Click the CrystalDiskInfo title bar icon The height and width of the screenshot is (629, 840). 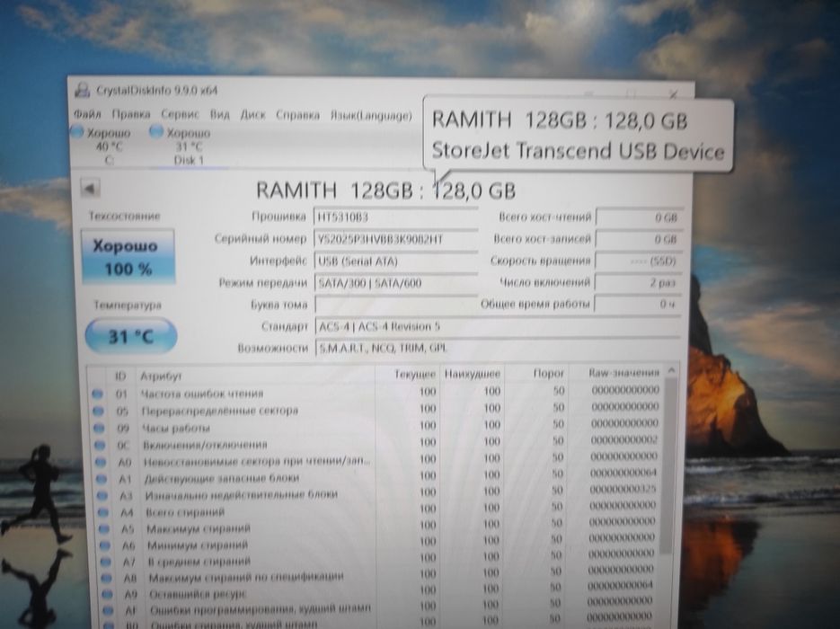[83, 90]
